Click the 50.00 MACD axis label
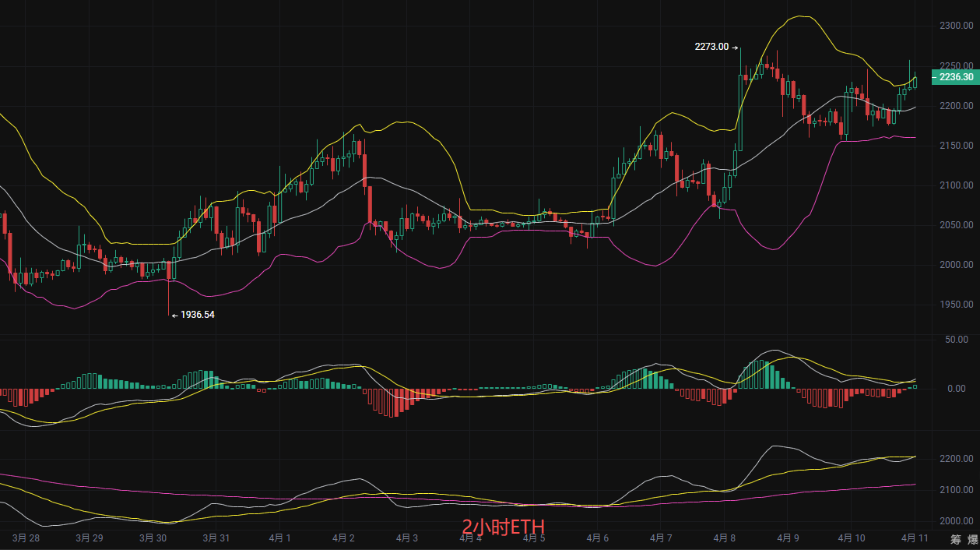This screenshot has height=550, width=980. click(x=956, y=340)
